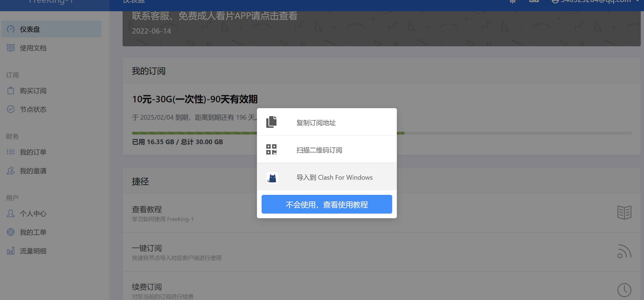The height and width of the screenshot is (300, 644).
Task: Click the copy subscription address icon
Action: click(x=271, y=122)
